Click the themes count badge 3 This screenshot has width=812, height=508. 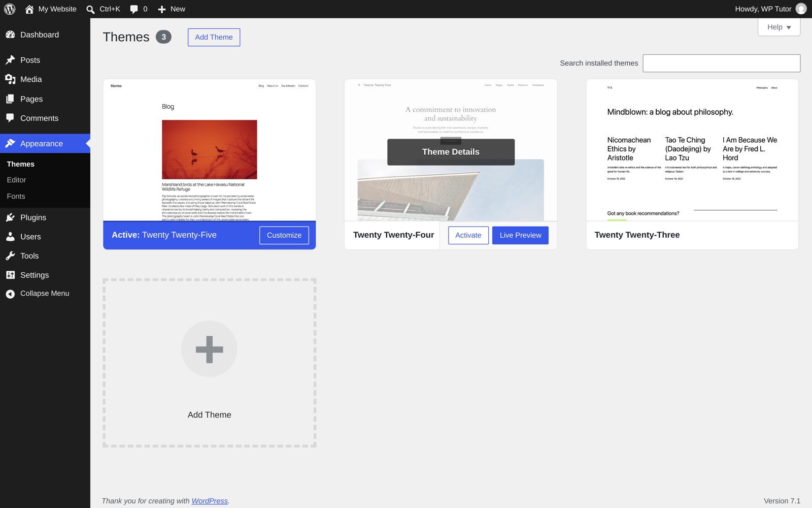pos(163,37)
